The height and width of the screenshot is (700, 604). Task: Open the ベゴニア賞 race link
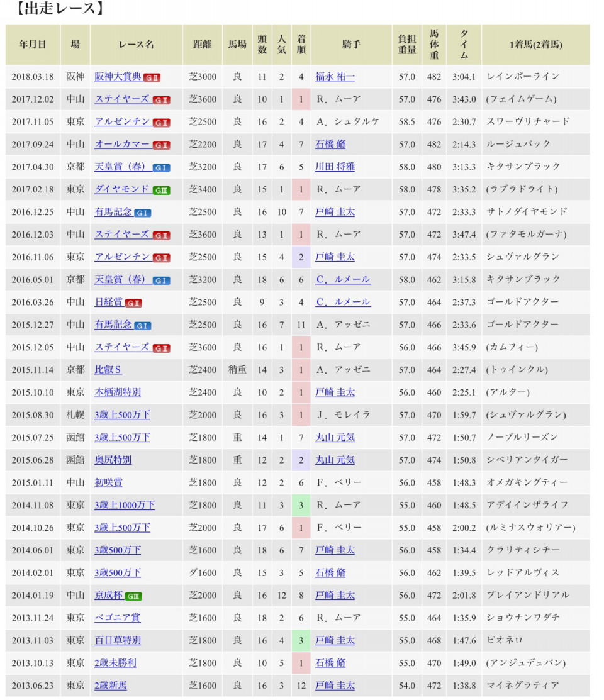coord(118,618)
